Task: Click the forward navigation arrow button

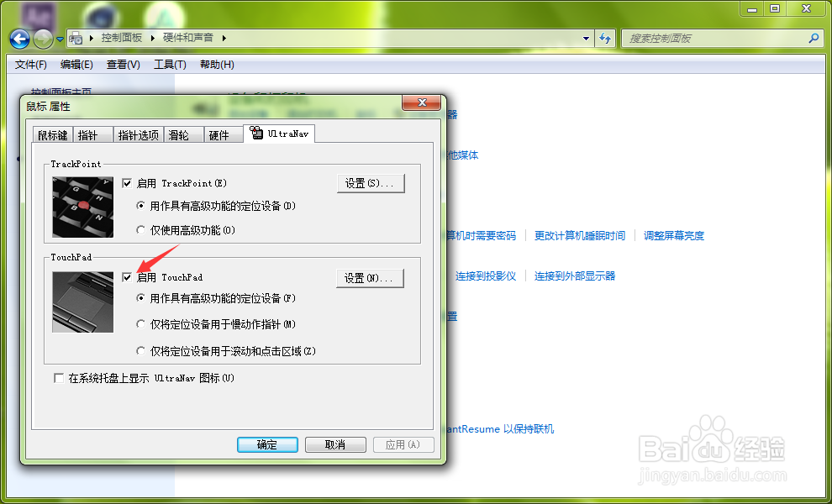Action: tap(43, 38)
